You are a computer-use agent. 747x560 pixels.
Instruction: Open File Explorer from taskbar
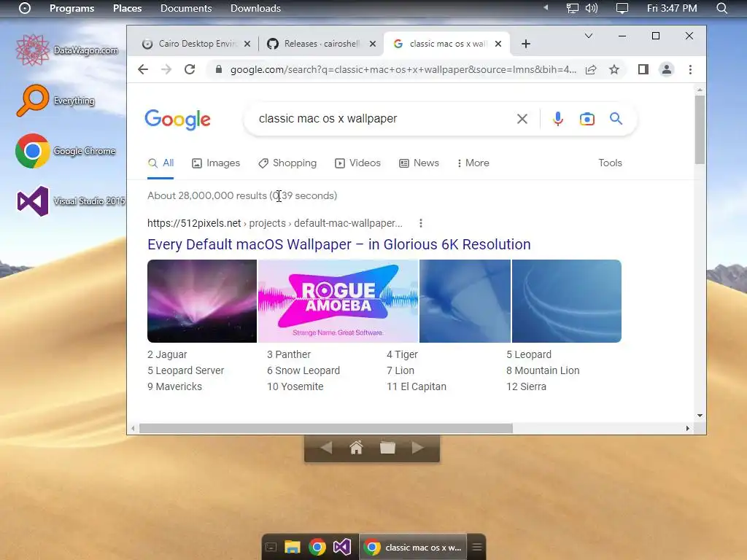(x=293, y=547)
